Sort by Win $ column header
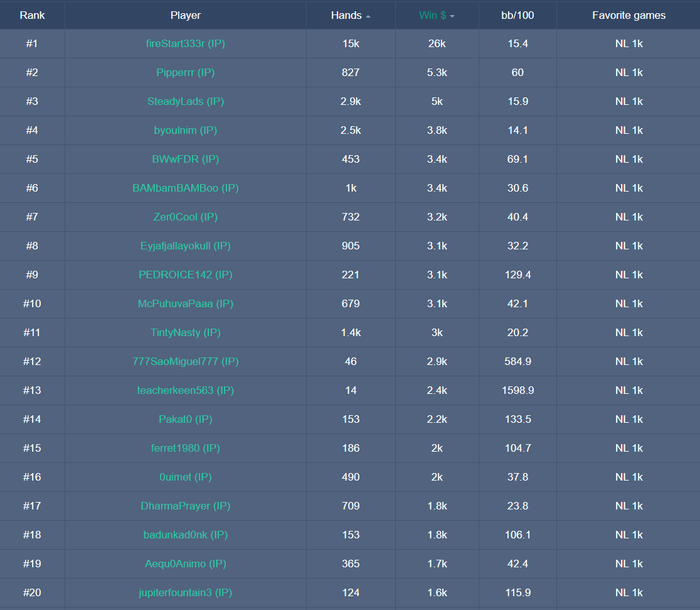Image resolution: width=700 pixels, height=610 pixels. 437,16
